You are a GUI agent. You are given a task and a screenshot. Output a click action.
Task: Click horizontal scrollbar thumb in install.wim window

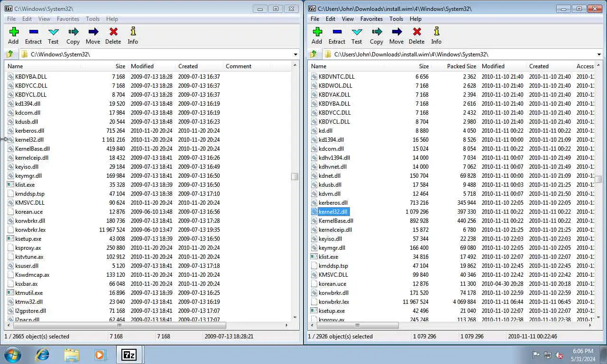coord(357,325)
